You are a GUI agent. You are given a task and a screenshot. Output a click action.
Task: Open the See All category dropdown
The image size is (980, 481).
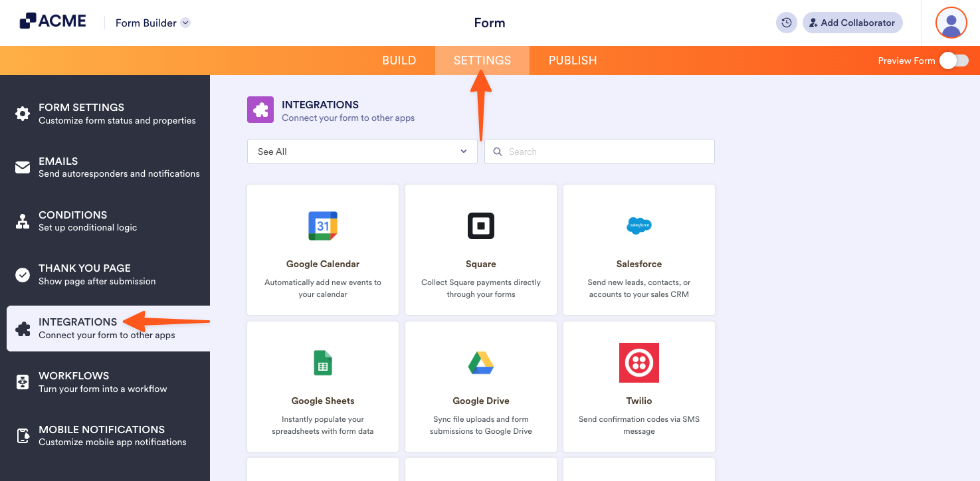pos(361,151)
